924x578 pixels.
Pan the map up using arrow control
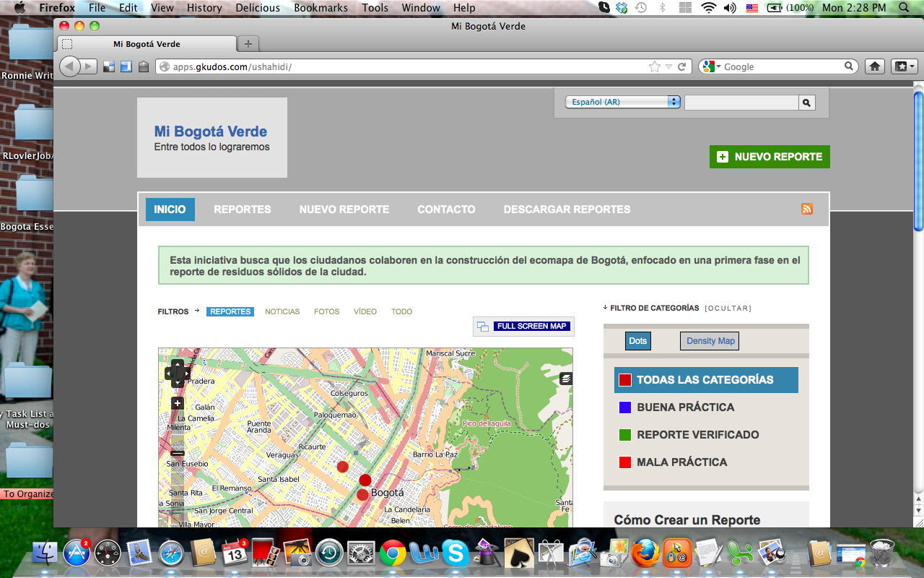click(178, 363)
